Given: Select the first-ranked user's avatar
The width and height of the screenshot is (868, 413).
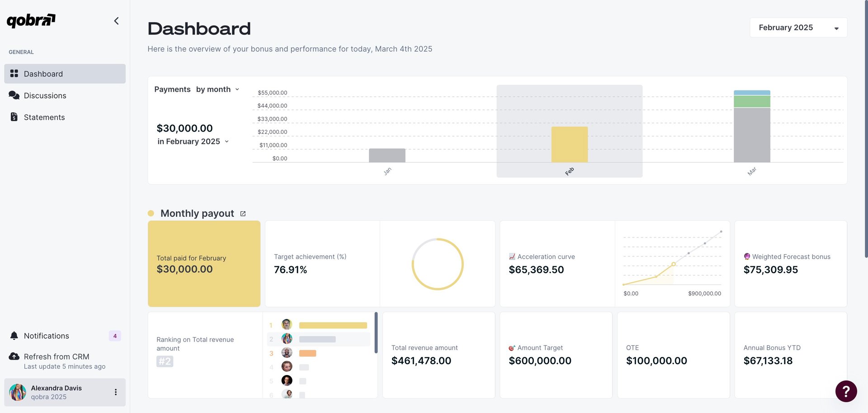Looking at the screenshot, I should pyautogui.click(x=287, y=324).
